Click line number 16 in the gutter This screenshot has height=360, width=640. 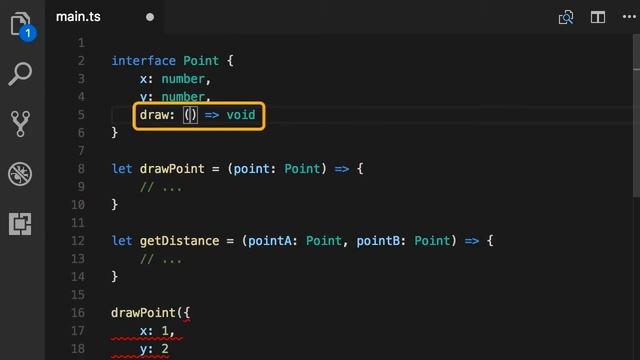coord(78,313)
